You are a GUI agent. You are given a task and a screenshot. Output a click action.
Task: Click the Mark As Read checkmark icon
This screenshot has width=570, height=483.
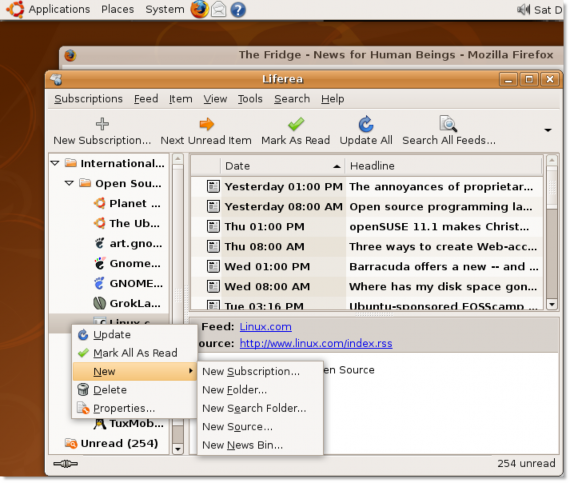click(296, 124)
